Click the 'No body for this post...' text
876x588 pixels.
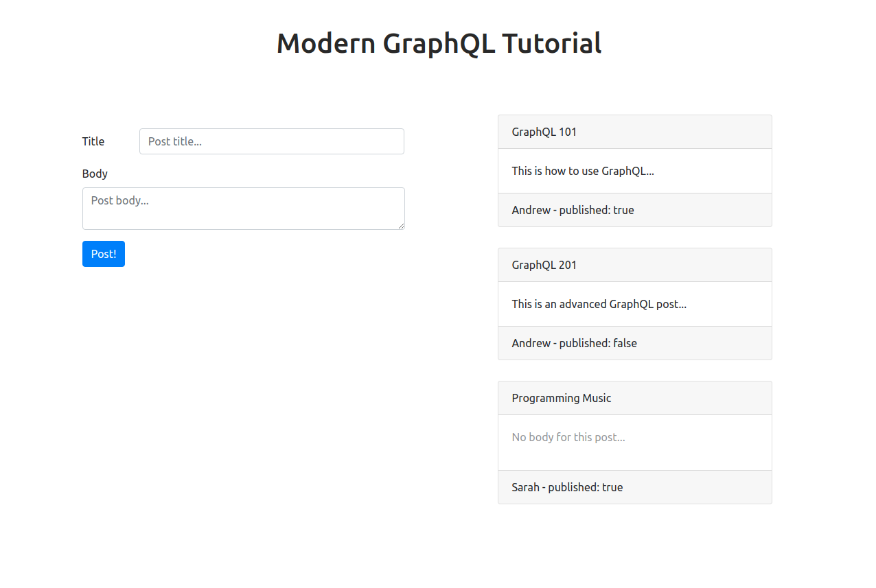pos(568,437)
